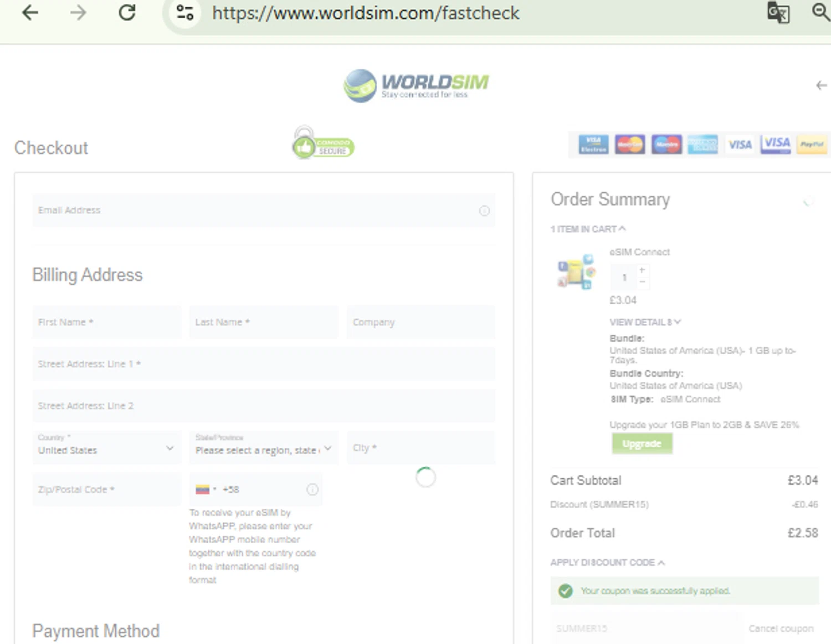Open site information icon in address bar
The width and height of the screenshot is (831, 644).
[185, 12]
